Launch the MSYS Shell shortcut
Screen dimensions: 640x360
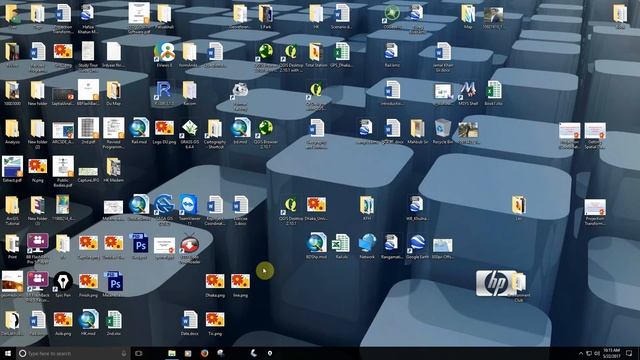coord(468,91)
